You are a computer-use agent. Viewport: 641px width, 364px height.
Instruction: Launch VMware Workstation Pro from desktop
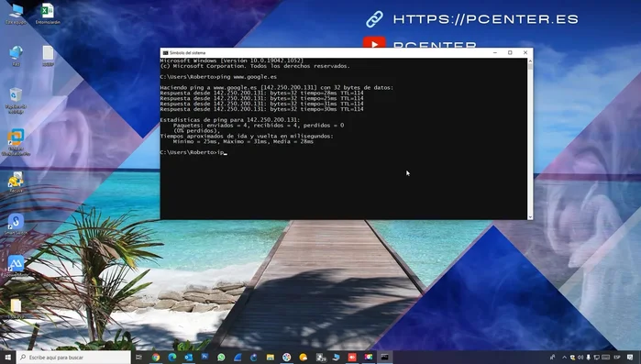tap(16, 142)
